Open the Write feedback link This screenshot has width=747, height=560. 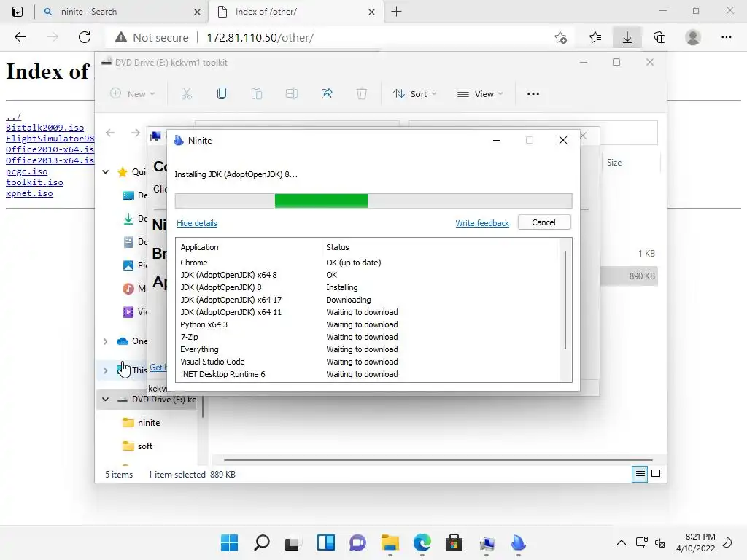[x=482, y=223]
